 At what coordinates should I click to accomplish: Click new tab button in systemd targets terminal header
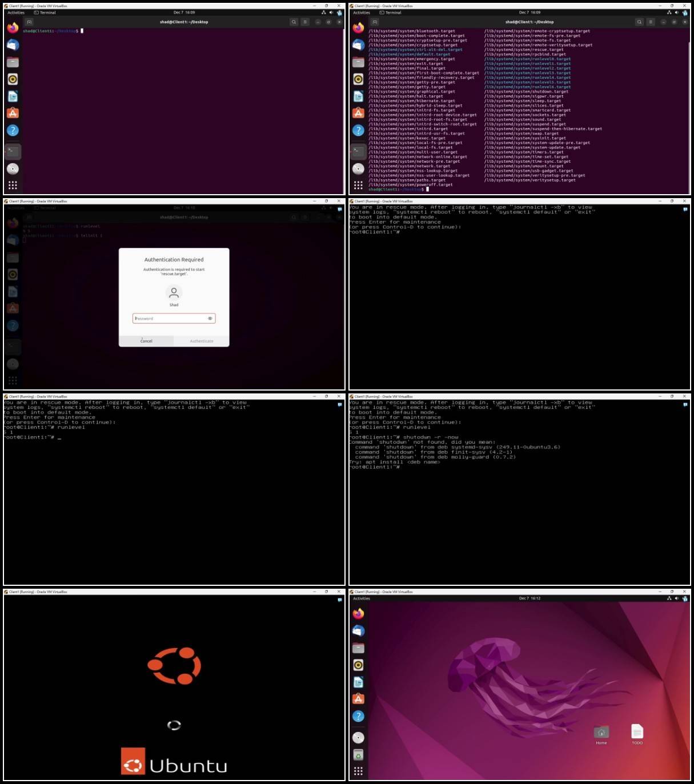[375, 22]
